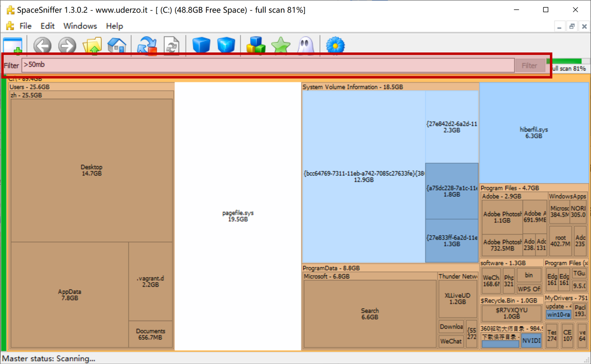Select the XLLiveUD 1.2GB block
This screenshot has height=364, width=591.
pos(457,299)
